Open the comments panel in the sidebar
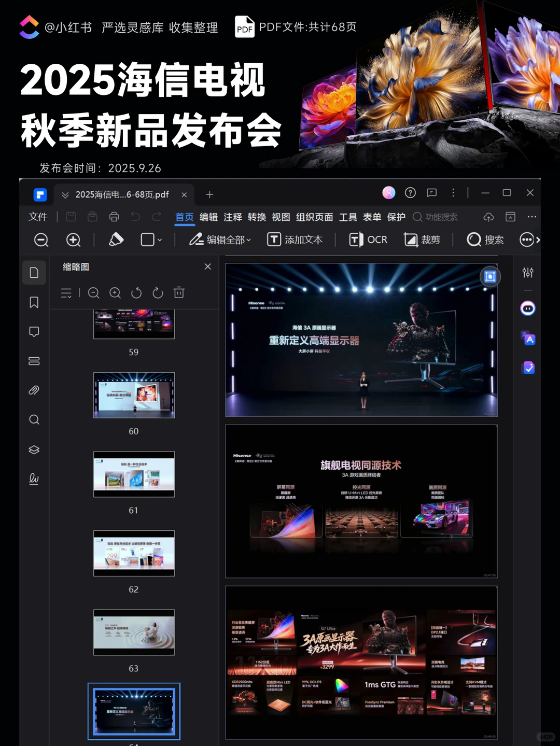This screenshot has height=746, width=560. click(34, 331)
